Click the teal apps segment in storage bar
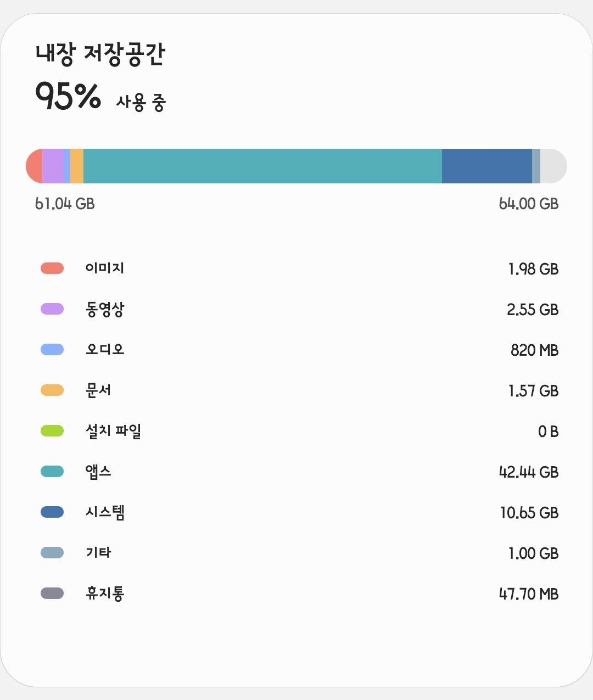The image size is (593, 700). click(262, 166)
